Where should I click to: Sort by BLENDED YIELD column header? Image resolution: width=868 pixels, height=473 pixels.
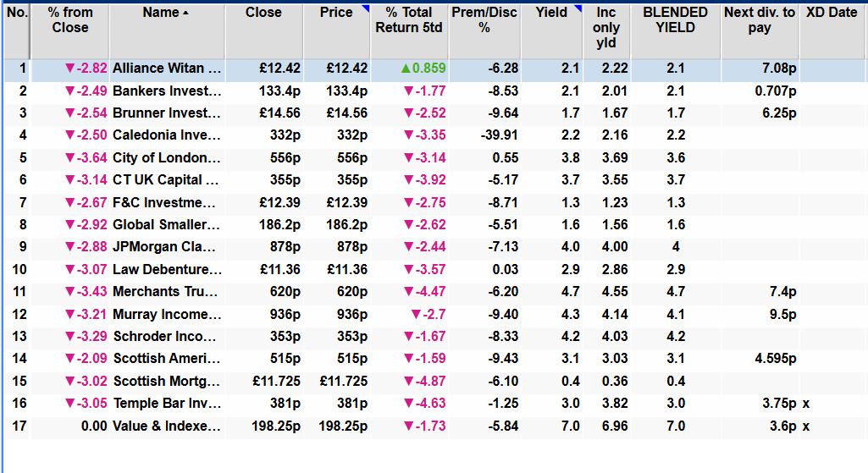coord(675,20)
